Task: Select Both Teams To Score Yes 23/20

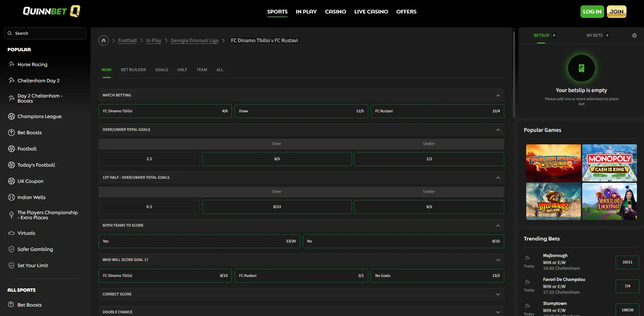Action: click(x=199, y=241)
